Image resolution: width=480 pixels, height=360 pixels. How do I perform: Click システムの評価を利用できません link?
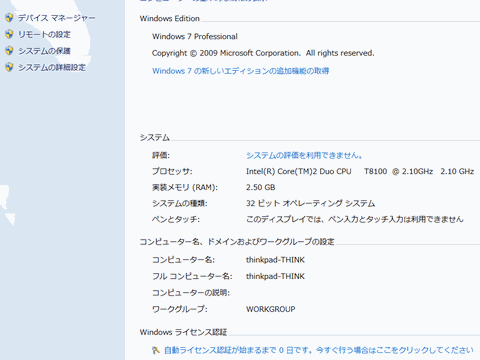click(x=304, y=155)
